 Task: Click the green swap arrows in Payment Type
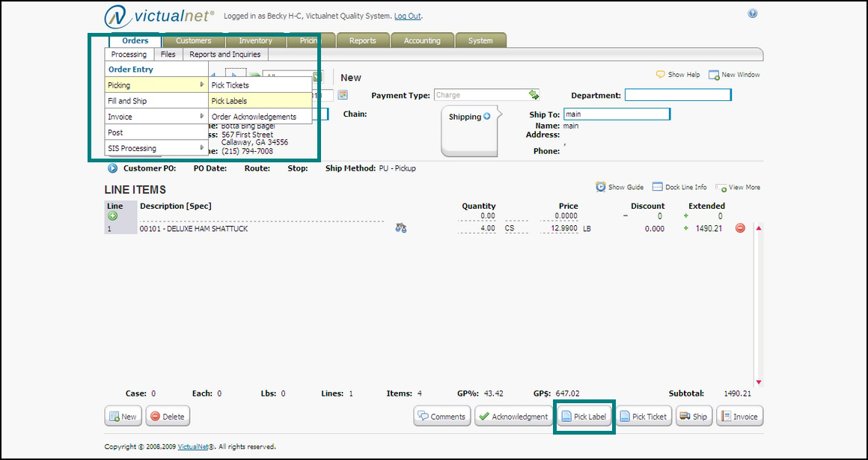pos(534,95)
